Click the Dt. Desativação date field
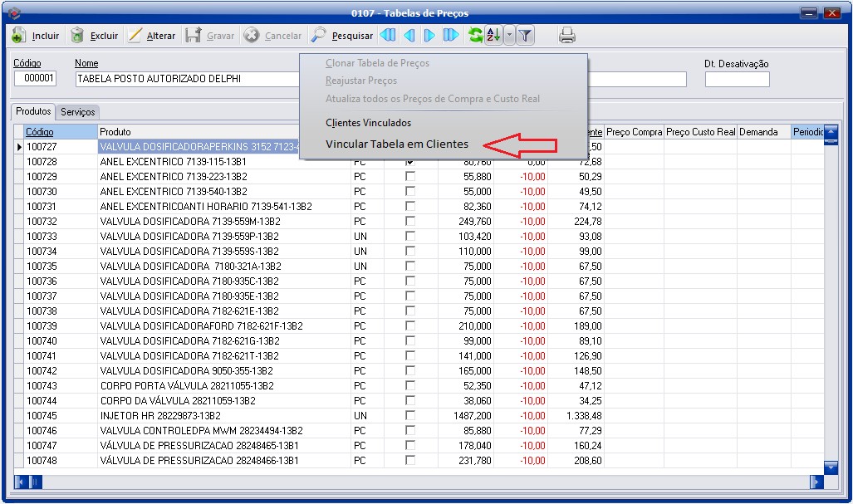This screenshot has height=504, width=853. (x=737, y=80)
